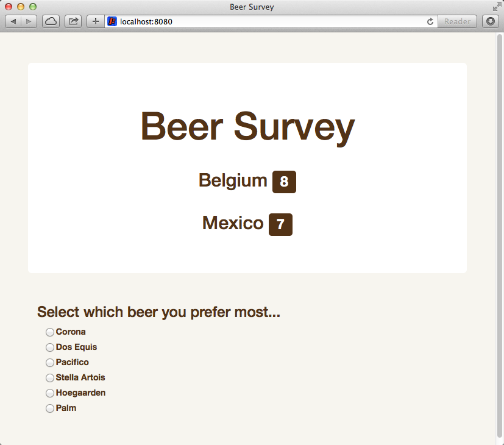Select Palm at the bottom of the list
The height and width of the screenshot is (445, 504).
click(49, 408)
